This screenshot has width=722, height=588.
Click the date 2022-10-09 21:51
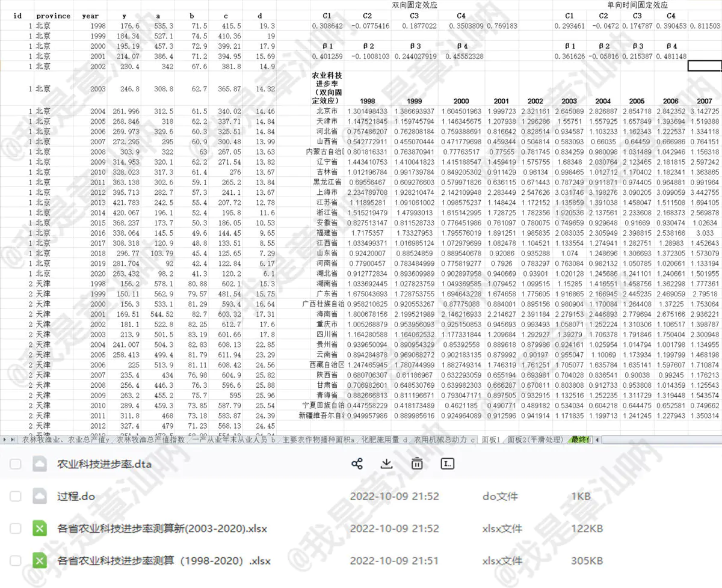[395, 561]
